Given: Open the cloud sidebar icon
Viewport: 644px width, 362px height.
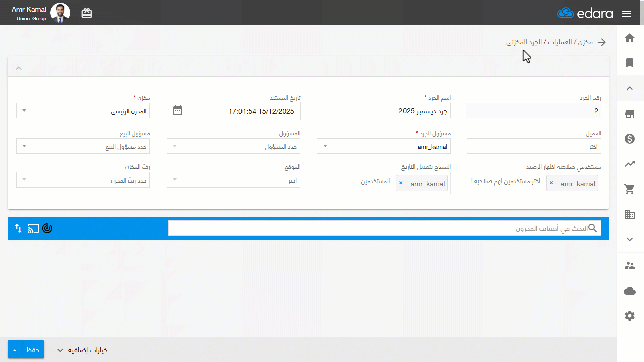Looking at the screenshot, I should coord(630,291).
